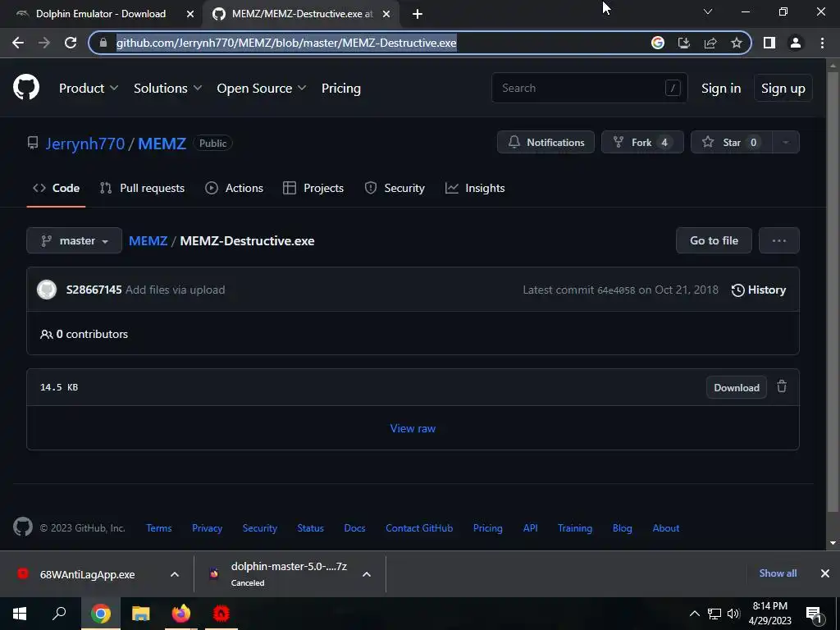Open the Actions tab
840x630 pixels.
point(234,188)
